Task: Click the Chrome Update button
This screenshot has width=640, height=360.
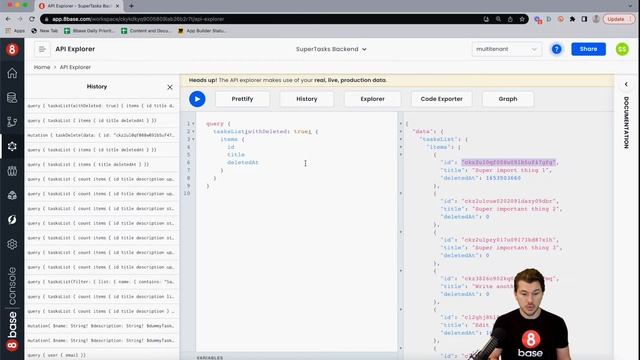Action: tap(619, 19)
